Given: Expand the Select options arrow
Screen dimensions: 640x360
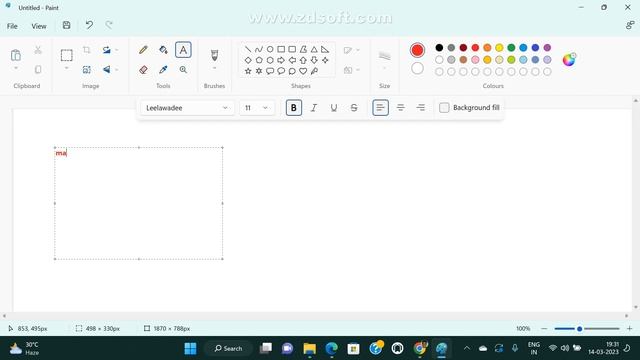Looking at the screenshot, I should click(x=67, y=68).
